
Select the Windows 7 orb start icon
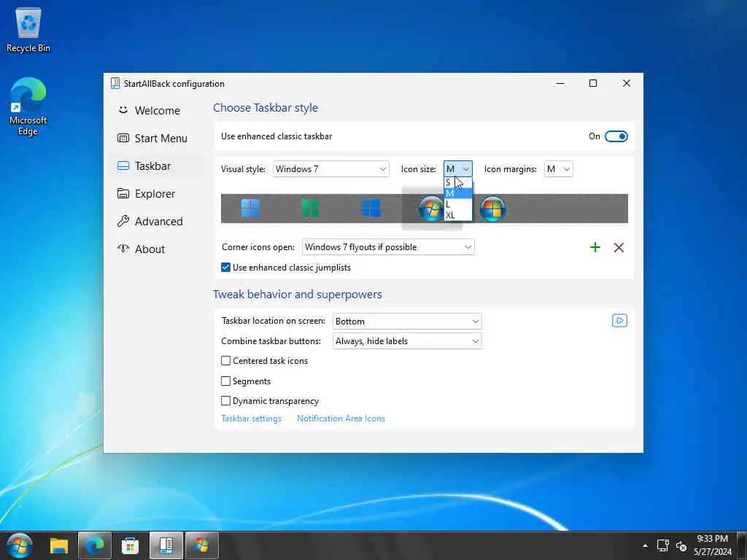430,209
